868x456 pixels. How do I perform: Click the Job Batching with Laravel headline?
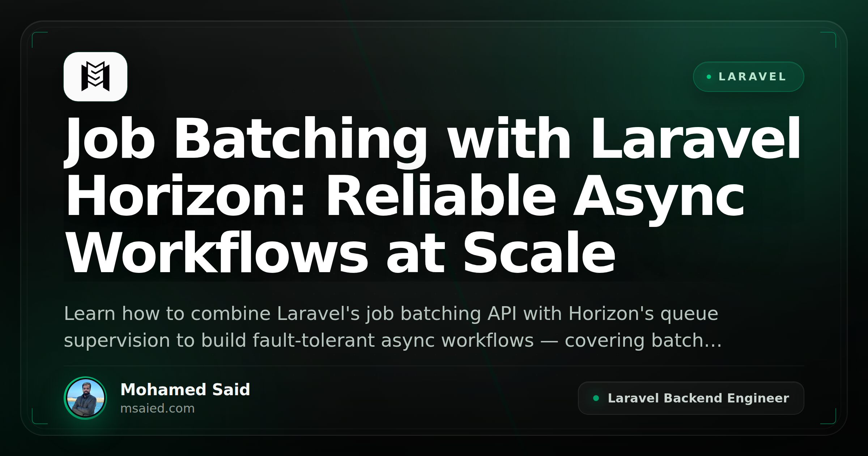[433, 195]
